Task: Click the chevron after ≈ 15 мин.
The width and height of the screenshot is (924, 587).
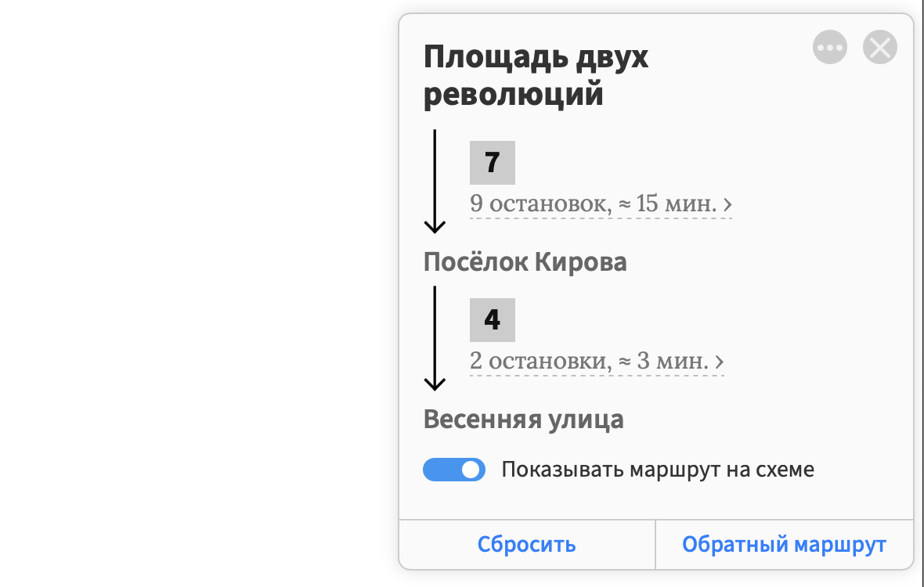Action: [727, 205]
